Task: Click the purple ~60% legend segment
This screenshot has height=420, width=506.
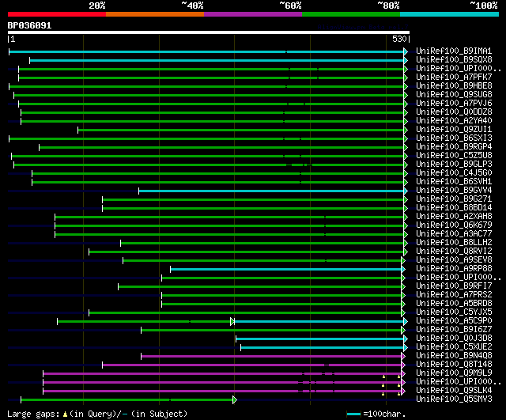Action: point(253,14)
